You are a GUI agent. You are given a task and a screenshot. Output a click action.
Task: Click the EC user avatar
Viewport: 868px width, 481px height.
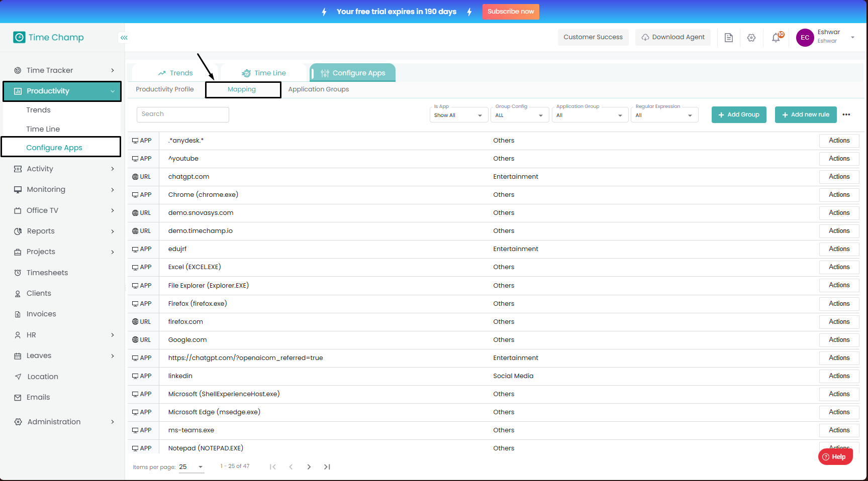coord(805,38)
